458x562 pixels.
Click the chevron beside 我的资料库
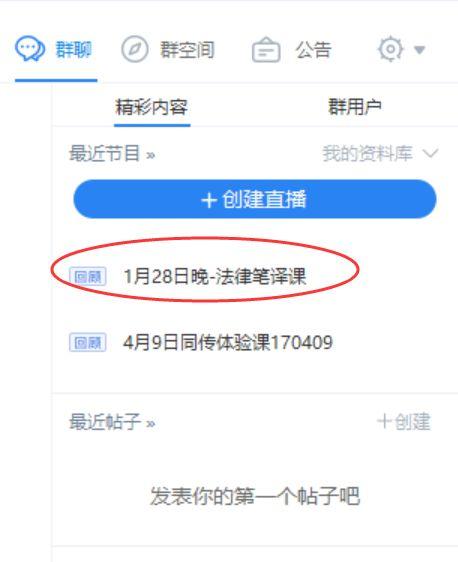click(x=430, y=153)
